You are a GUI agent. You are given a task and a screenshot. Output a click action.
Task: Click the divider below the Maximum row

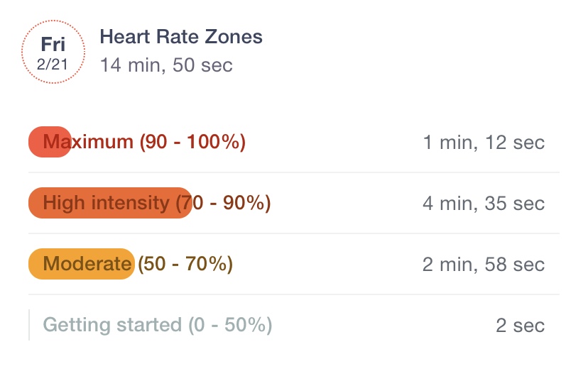(x=294, y=172)
